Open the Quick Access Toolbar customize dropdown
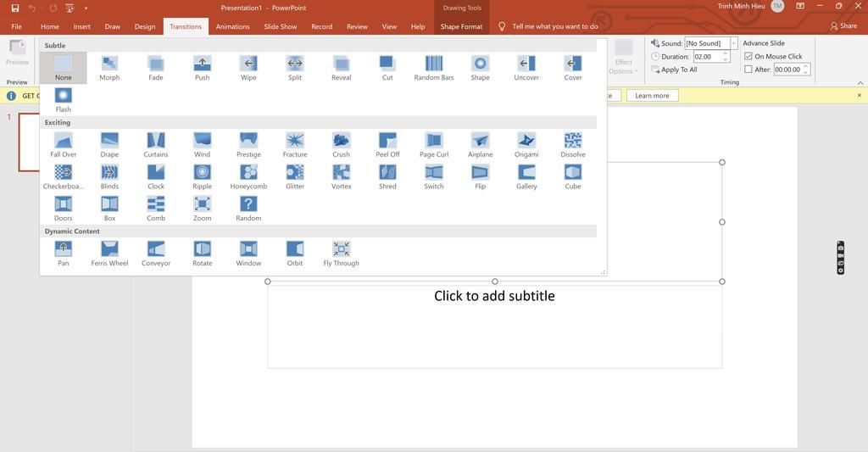 pyautogui.click(x=86, y=8)
